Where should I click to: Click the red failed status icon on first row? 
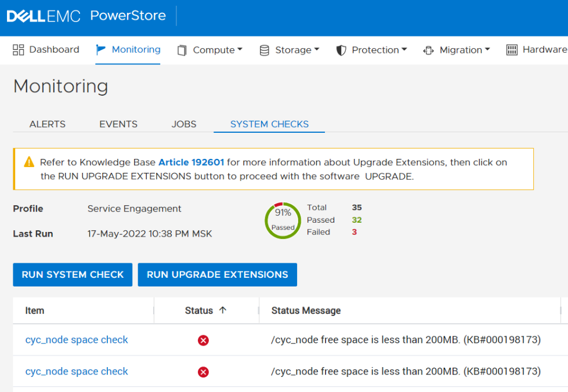click(203, 340)
